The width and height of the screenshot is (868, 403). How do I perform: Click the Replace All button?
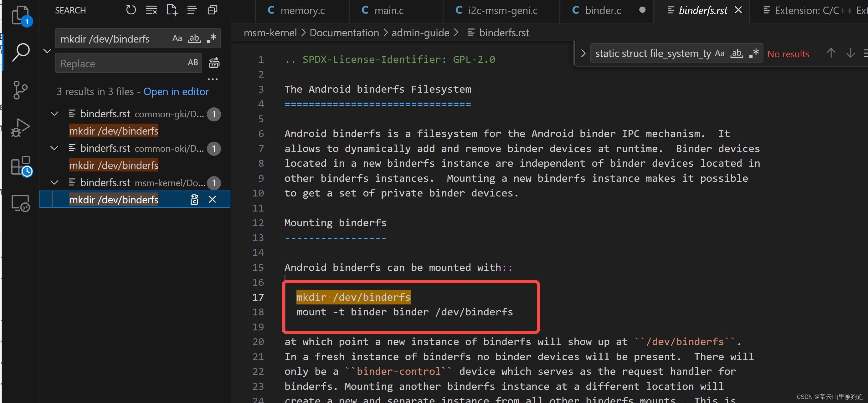click(x=214, y=63)
